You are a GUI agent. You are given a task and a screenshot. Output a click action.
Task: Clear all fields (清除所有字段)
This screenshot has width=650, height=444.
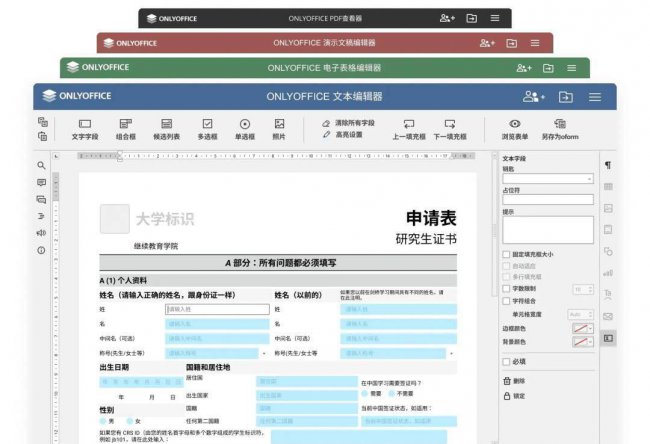(349, 123)
